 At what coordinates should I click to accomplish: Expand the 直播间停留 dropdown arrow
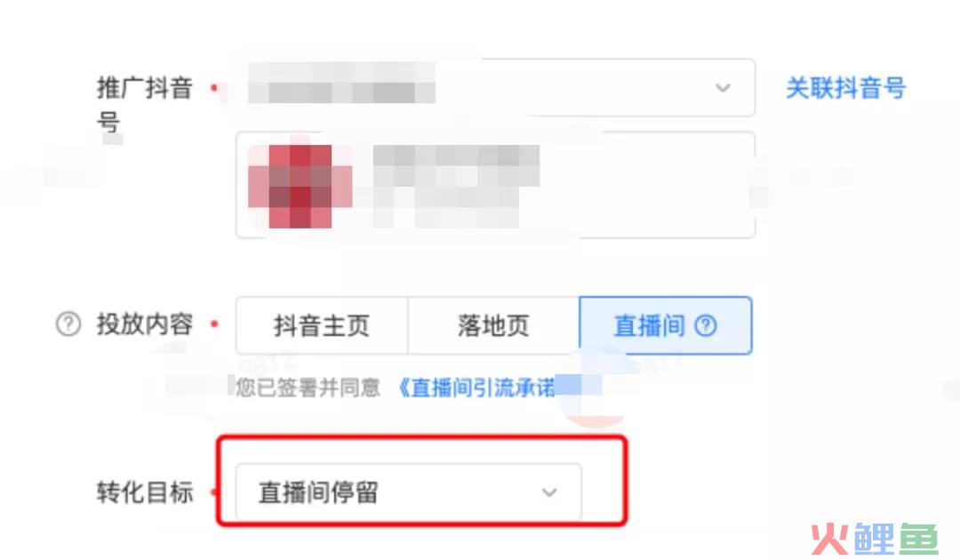coord(549,492)
